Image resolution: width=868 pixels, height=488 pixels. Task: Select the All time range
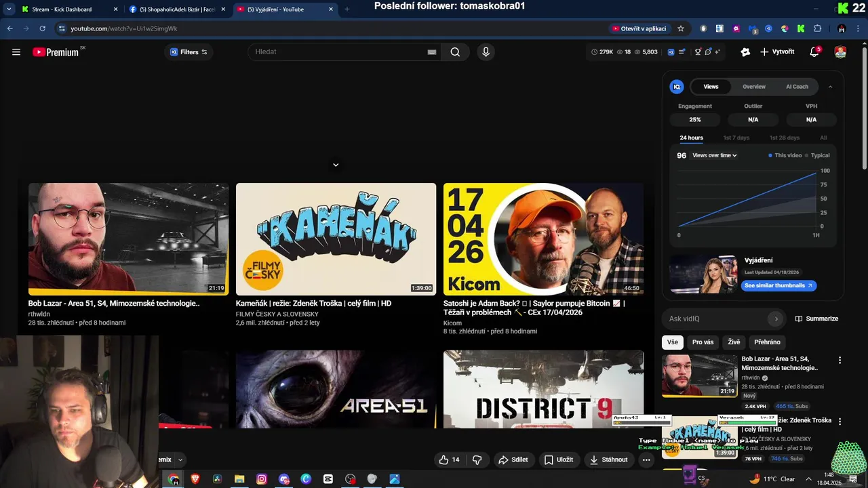pos(823,138)
